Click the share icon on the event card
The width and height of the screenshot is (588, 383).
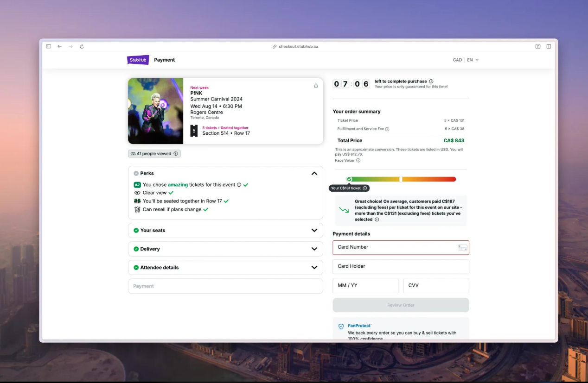[316, 85]
